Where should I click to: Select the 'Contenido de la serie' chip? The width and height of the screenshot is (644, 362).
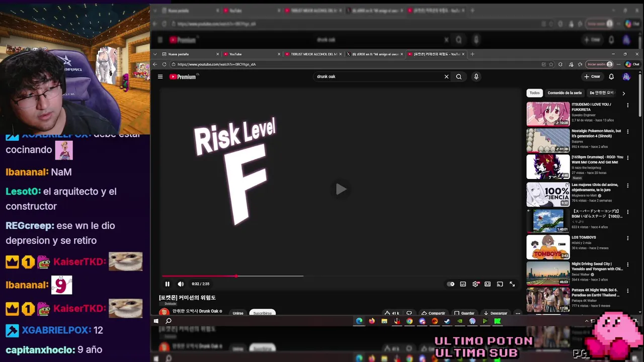[x=565, y=93]
